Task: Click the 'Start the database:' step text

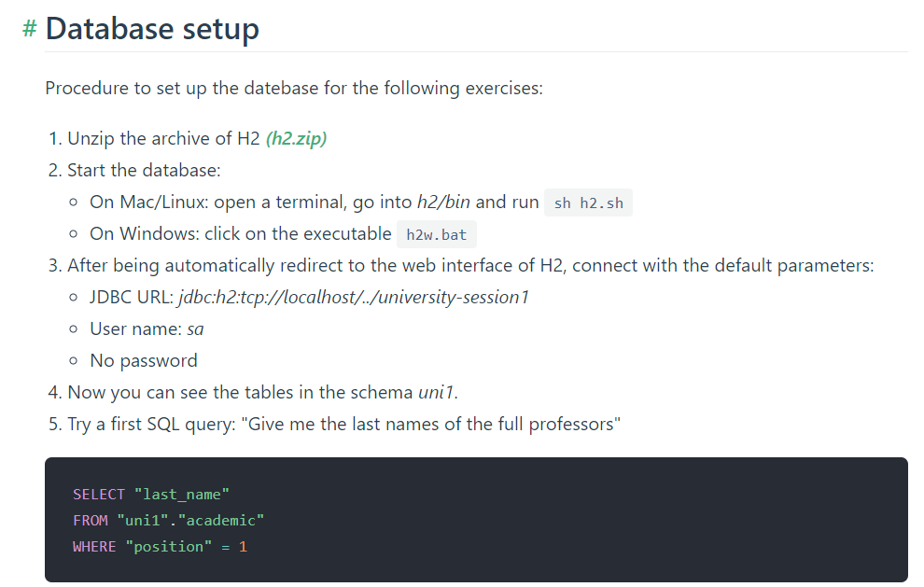Action: [144, 171]
